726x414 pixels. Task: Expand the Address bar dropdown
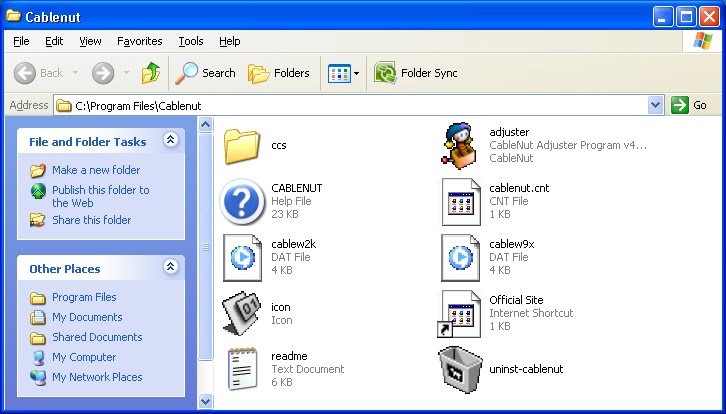(x=655, y=106)
